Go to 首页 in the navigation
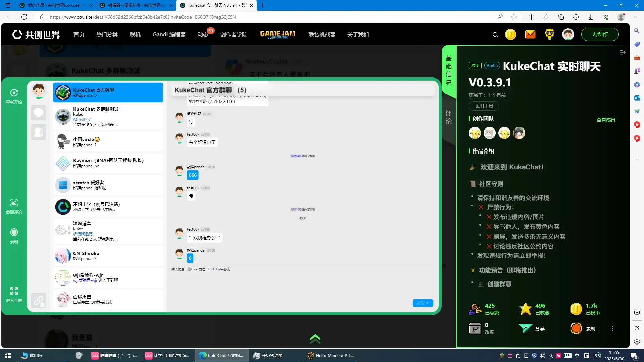This screenshot has height=362, width=644. [x=79, y=34]
